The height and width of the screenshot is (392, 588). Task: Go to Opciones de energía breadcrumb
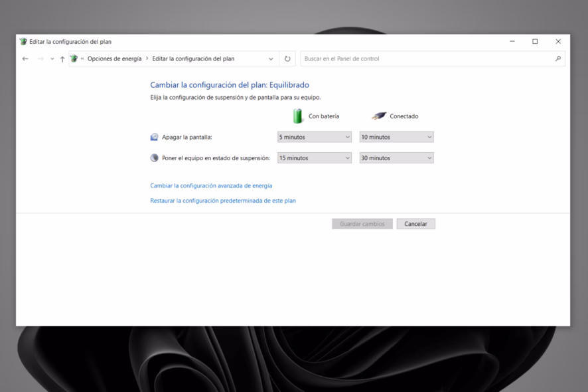click(114, 58)
